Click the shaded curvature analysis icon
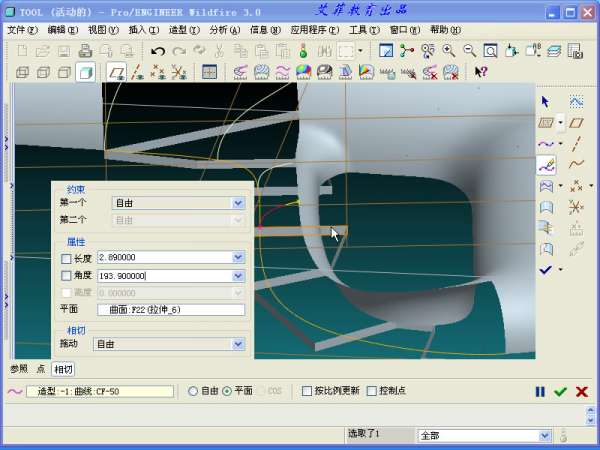Image resolution: width=600 pixels, height=450 pixels. (x=303, y=72)
